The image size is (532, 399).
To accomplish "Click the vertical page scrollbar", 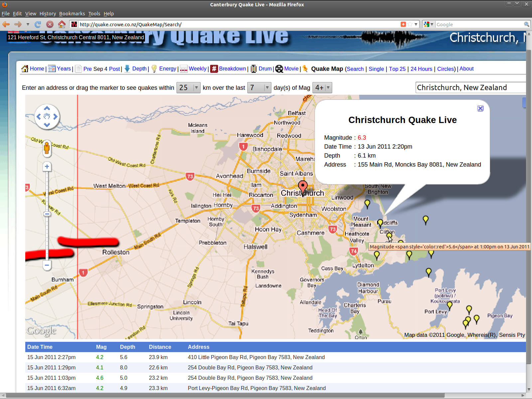I will (x=529, y=206).
